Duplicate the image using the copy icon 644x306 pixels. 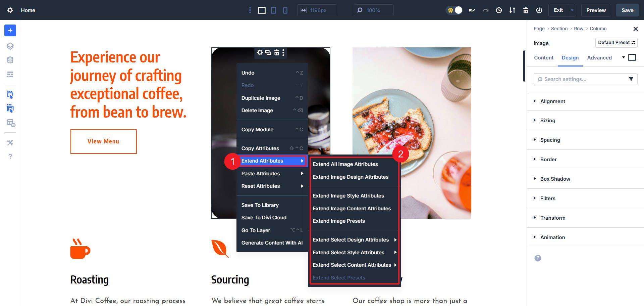pos(268,53)
